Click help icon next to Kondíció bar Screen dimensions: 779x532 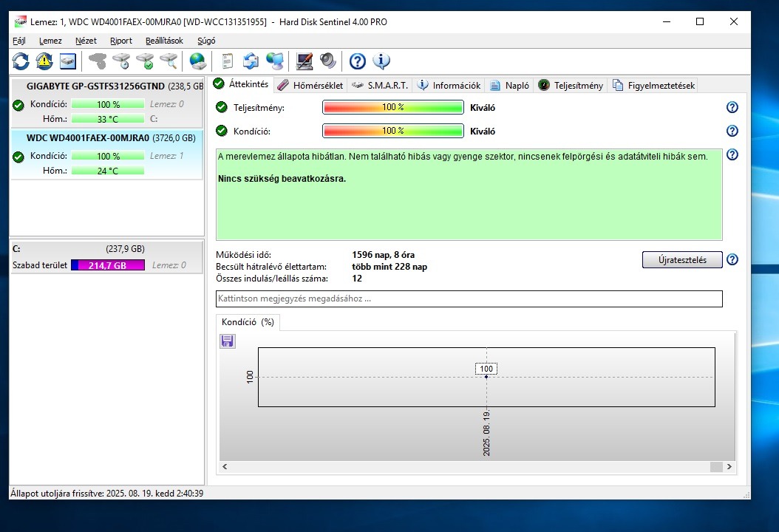pos(732,131)
